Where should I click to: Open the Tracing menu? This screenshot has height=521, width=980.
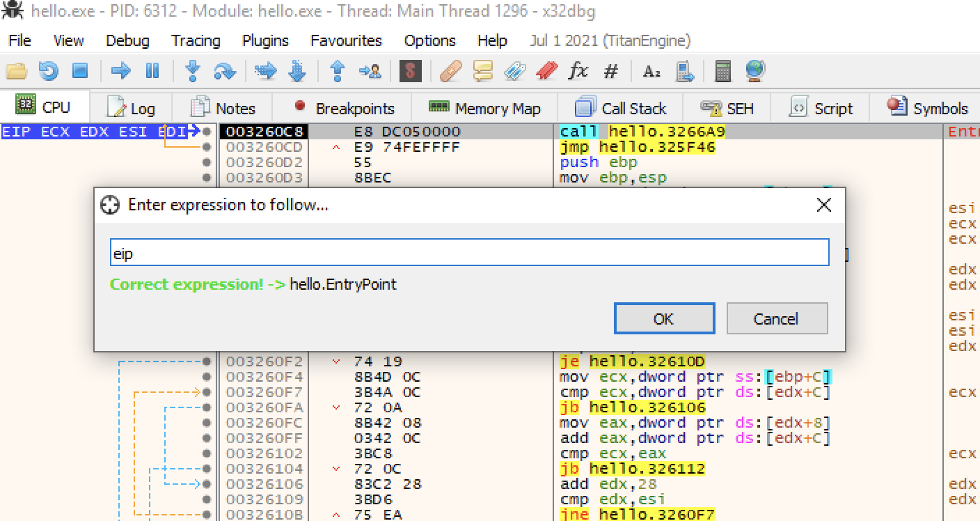click(x=196, y=40)
